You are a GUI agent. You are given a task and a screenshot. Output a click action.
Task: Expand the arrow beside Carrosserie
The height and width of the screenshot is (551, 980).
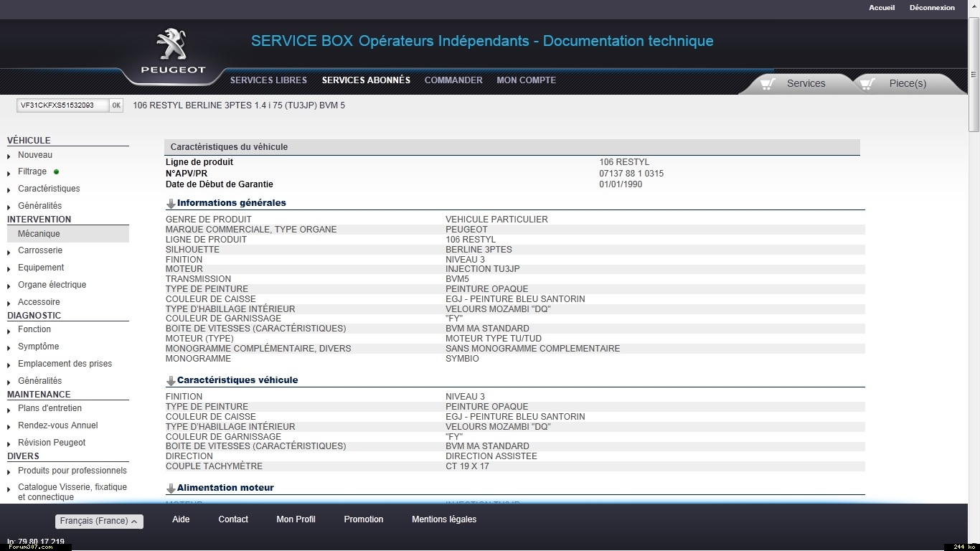point(9,252)
